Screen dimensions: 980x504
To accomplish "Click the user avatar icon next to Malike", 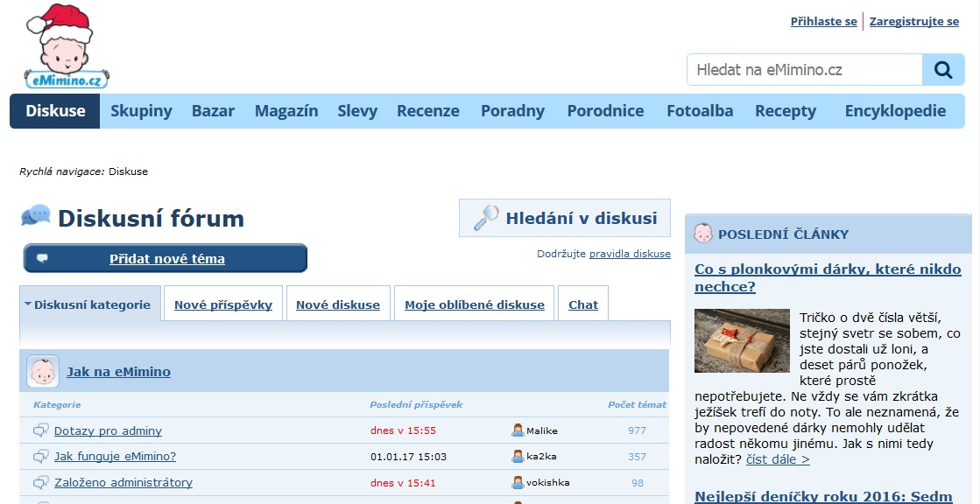I will pyautogui.click(x=518, y=430).
